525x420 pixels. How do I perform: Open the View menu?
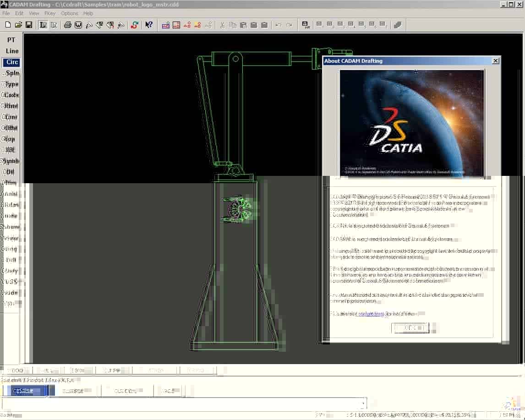coord(34,13)
